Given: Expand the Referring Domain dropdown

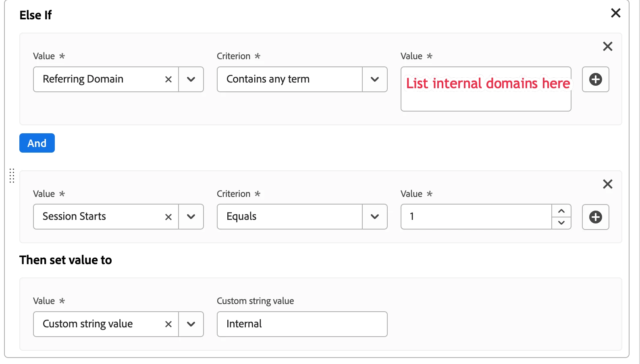Looking at the screenshot, I should click(x=191, y=80).
